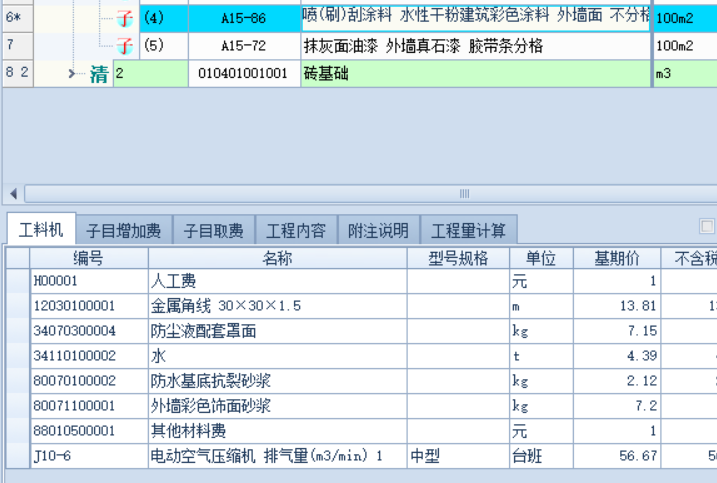Image resolution: width=717 pixels, height=483 pixels.
Task: Select material code 80070100002
Action: tap(89, 381)
